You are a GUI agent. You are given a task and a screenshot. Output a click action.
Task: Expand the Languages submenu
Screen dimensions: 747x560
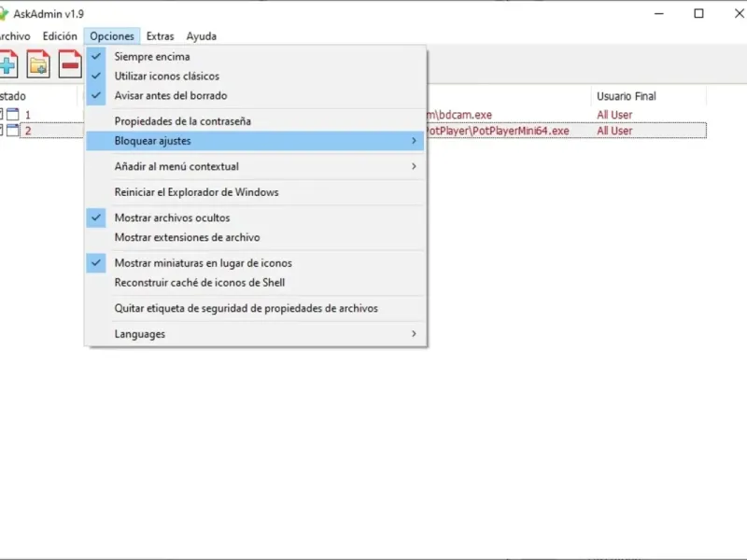pos(255,334)
